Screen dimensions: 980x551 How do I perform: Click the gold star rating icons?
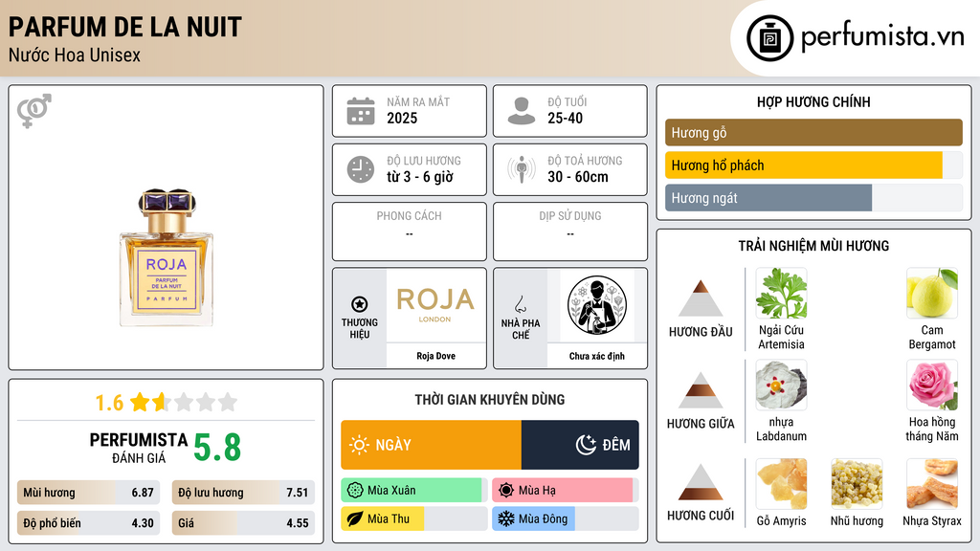click(184, 402)
